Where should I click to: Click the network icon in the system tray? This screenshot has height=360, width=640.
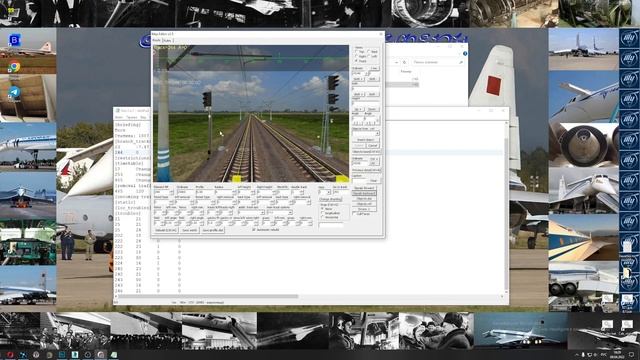589,355
